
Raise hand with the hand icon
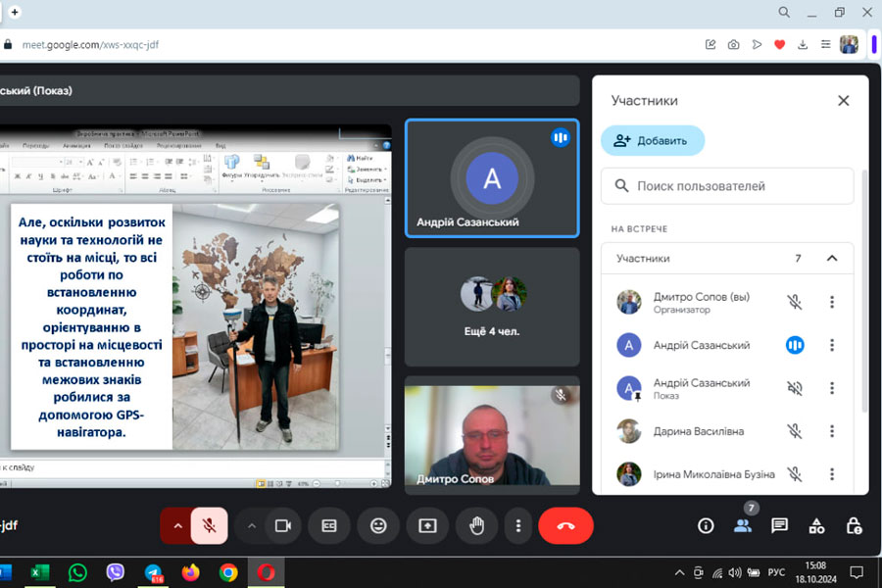point(477,525)
